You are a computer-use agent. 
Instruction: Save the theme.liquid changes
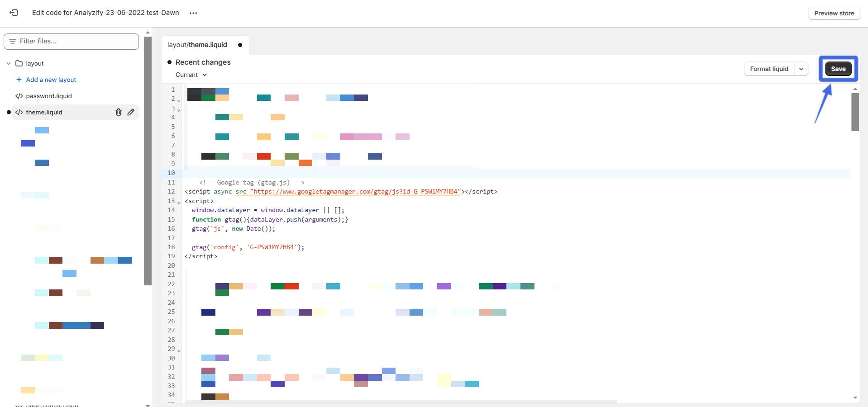point(838,69)
